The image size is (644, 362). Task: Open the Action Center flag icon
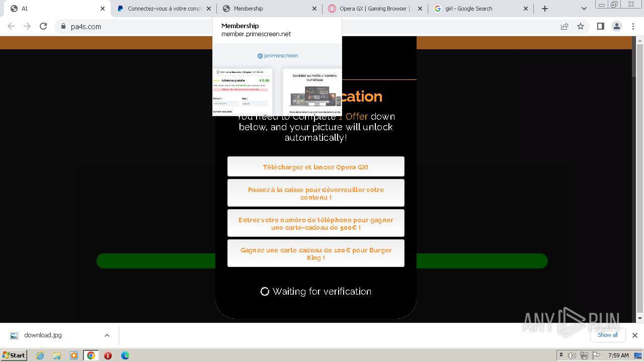pos(595,355)
